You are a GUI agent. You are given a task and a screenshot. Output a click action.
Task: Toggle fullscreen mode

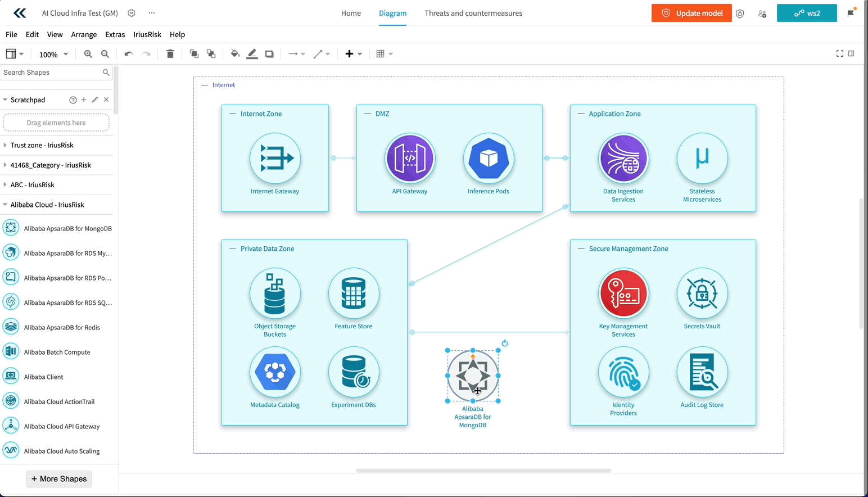tap(840, 53)
